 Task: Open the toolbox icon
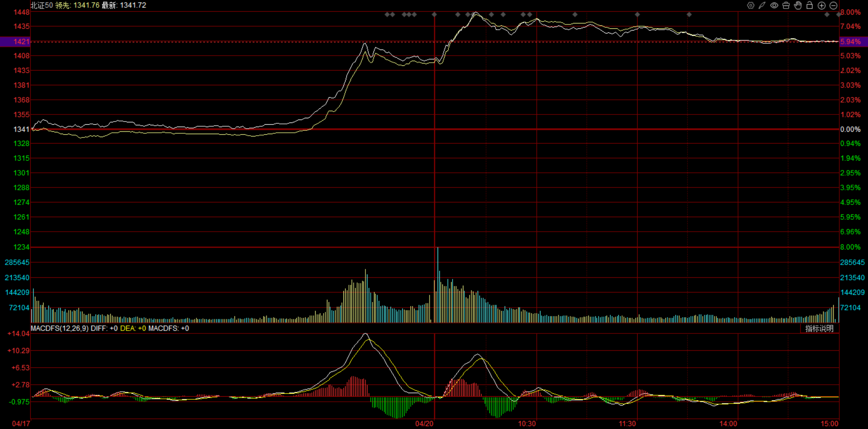click(x=786, y=6)
